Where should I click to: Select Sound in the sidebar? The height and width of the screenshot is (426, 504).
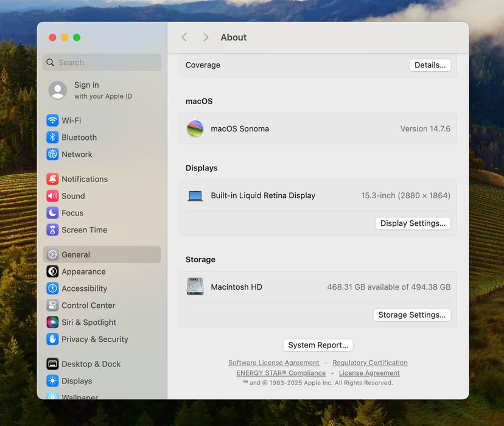pyautogui.click(x=73, y=196)
